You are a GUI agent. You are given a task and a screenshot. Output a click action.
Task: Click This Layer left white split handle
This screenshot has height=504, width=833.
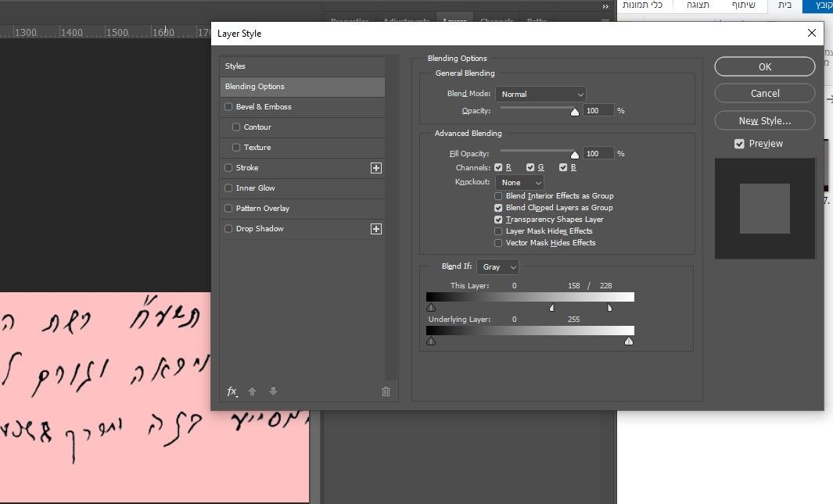(x=552, y=308)
